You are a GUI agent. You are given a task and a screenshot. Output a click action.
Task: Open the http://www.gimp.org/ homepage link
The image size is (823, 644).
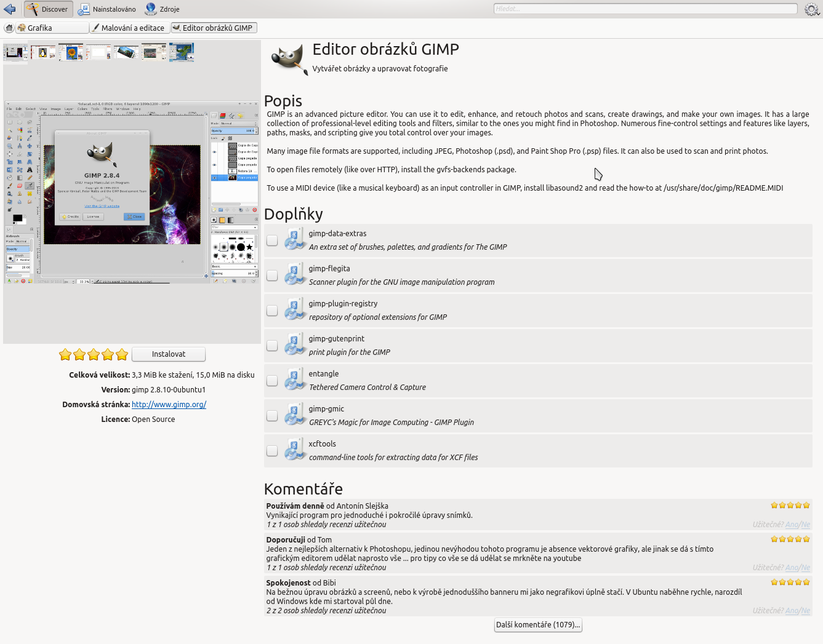click(x=169, y=405)
